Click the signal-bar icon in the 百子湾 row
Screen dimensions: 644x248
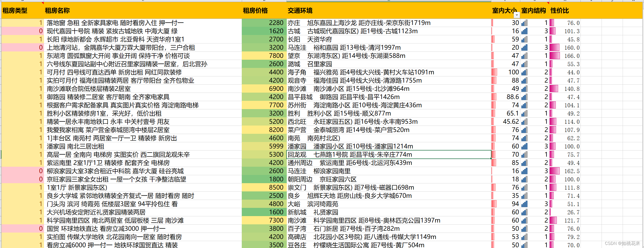tap(524, 229)
